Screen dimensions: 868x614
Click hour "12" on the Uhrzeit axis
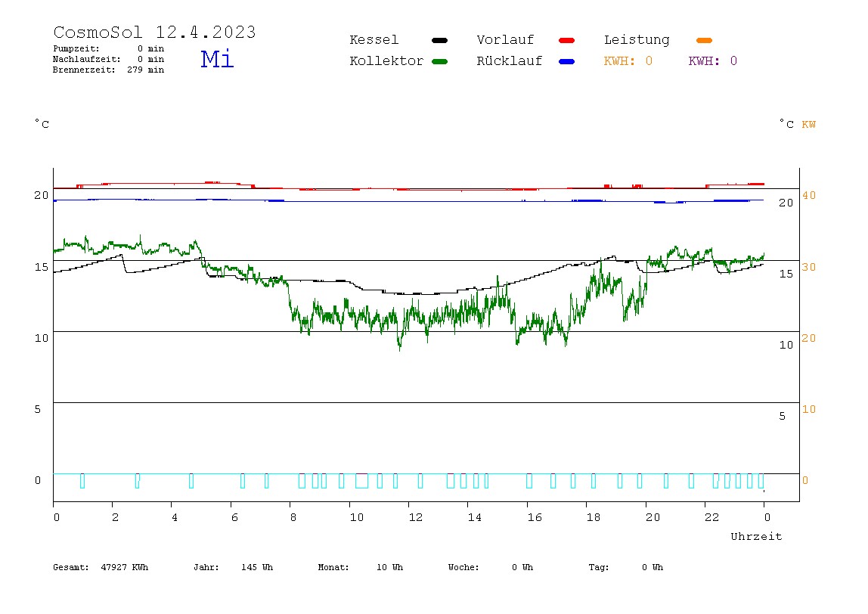pos(416,518)
